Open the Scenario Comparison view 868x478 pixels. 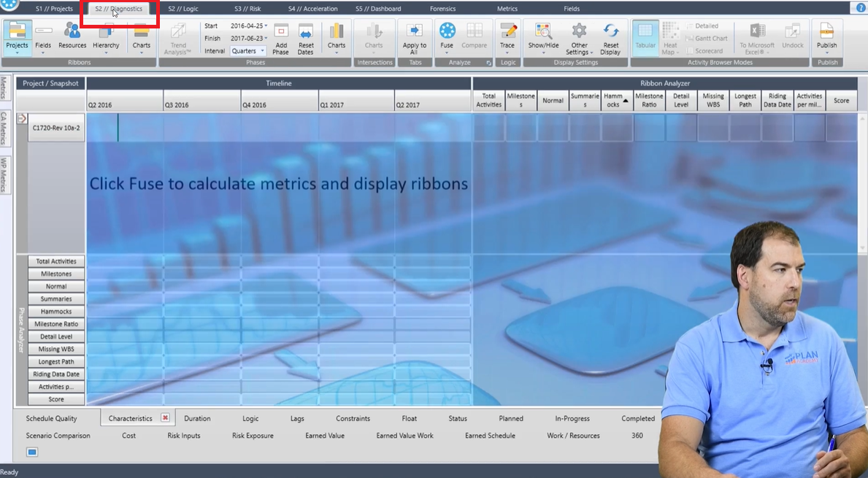58,435
